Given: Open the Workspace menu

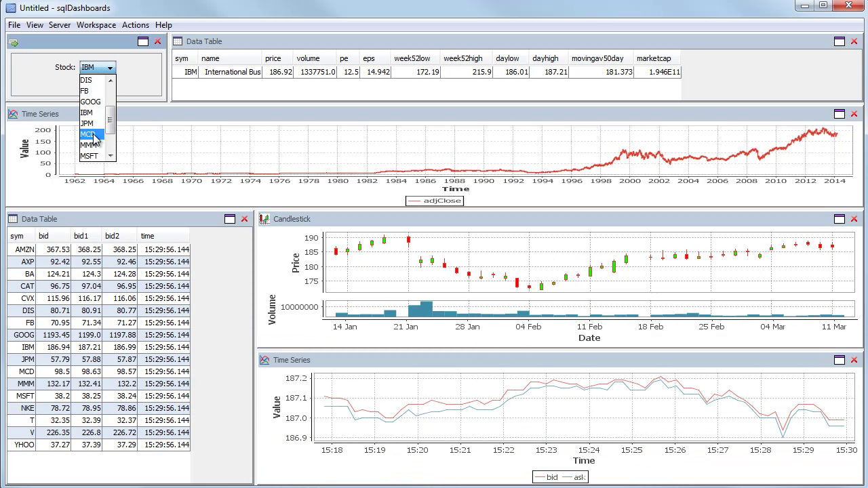Looking at the screenshot, I should click(96, 25).
